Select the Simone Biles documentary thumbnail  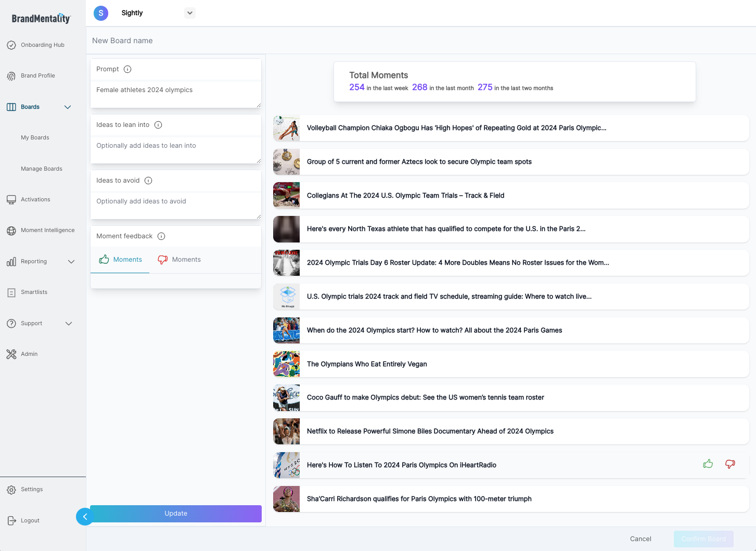coord(287,431)
